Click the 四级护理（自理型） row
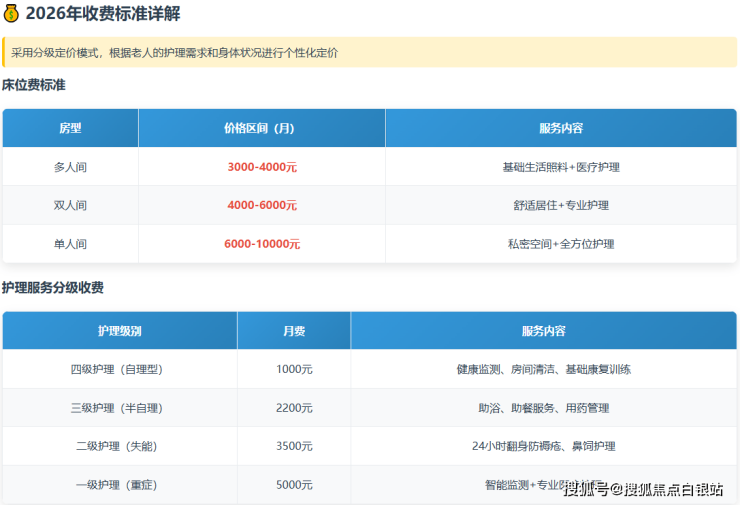 (x=119, y=369)
